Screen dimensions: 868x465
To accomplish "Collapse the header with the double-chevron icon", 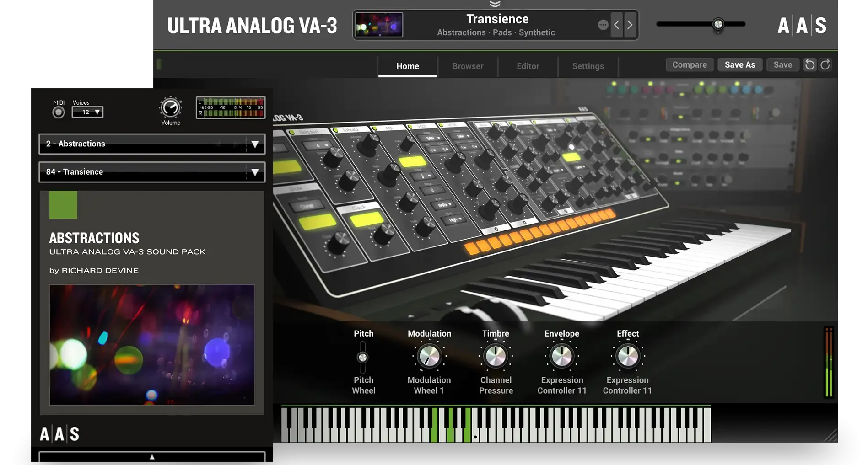I will 496,5.
